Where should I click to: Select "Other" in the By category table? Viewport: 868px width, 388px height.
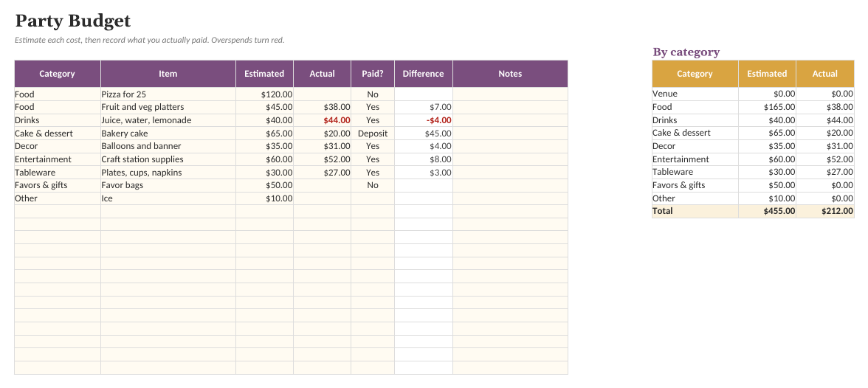(695, 198)
